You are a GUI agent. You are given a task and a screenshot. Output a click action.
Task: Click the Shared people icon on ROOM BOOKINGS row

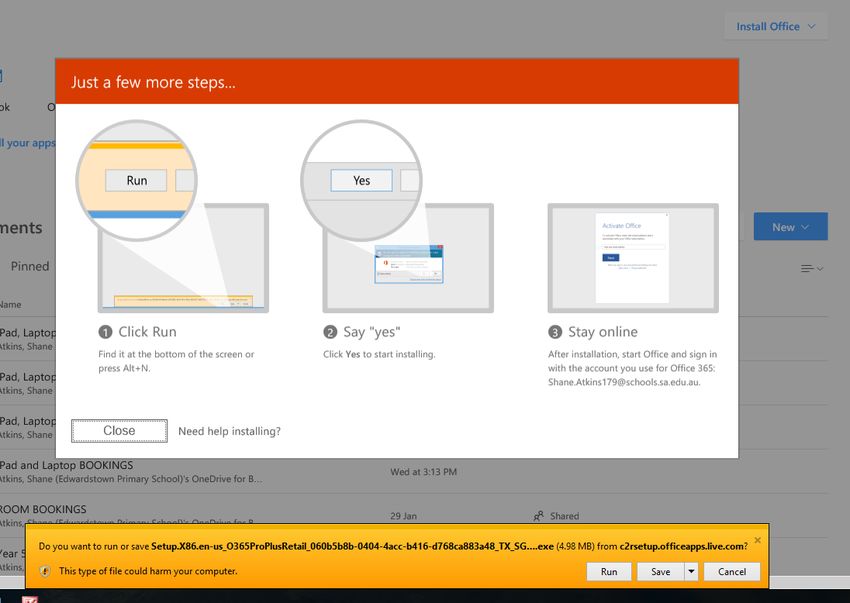538,516
